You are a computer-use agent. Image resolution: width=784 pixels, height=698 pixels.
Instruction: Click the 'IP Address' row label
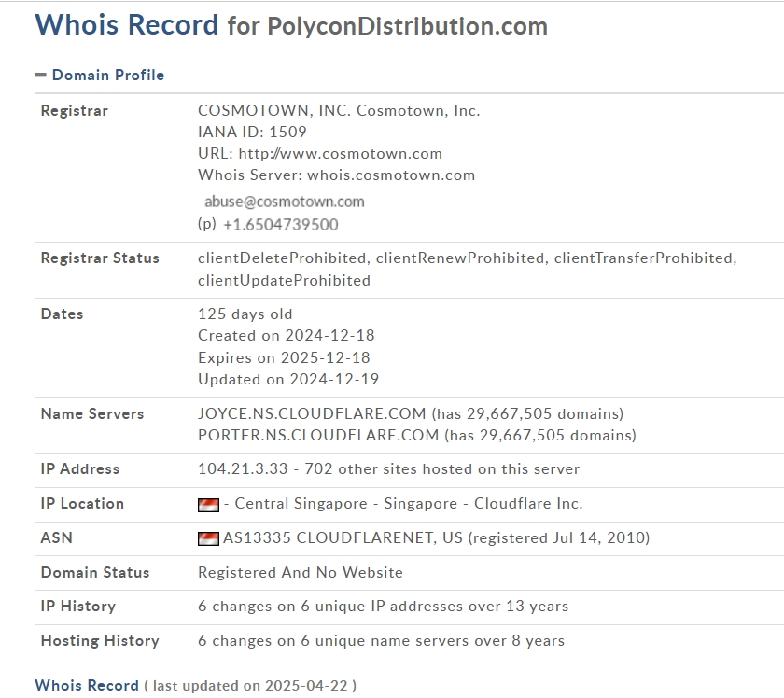(80, 469)
